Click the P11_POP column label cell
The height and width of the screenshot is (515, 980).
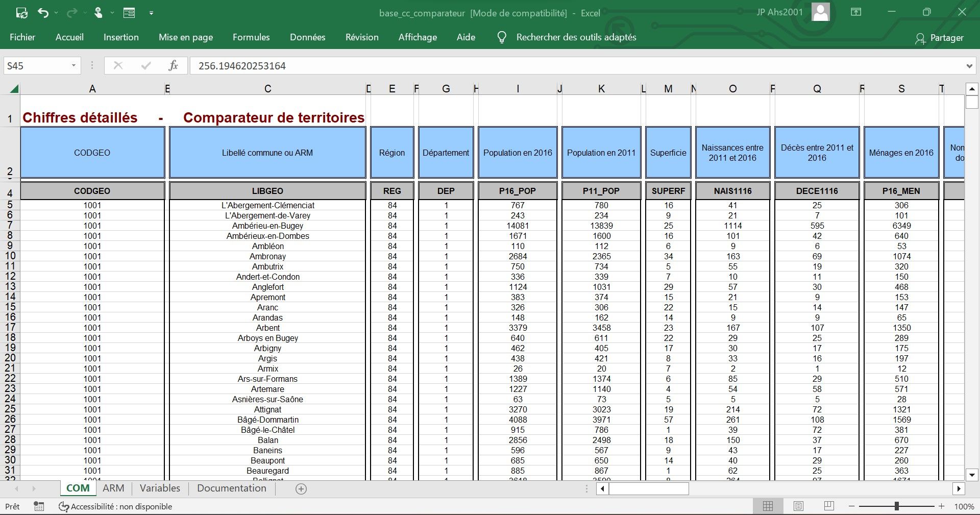click(x=601, y=191)
